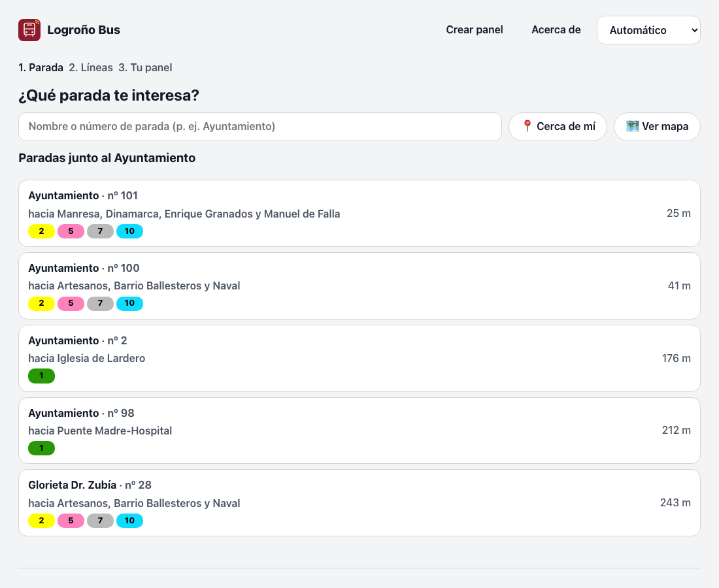This screenshot has width=719, height=588.
Task: Click yellow line 2 badge on Glorieta Dr. Zubía
Action: click(41, 521)
